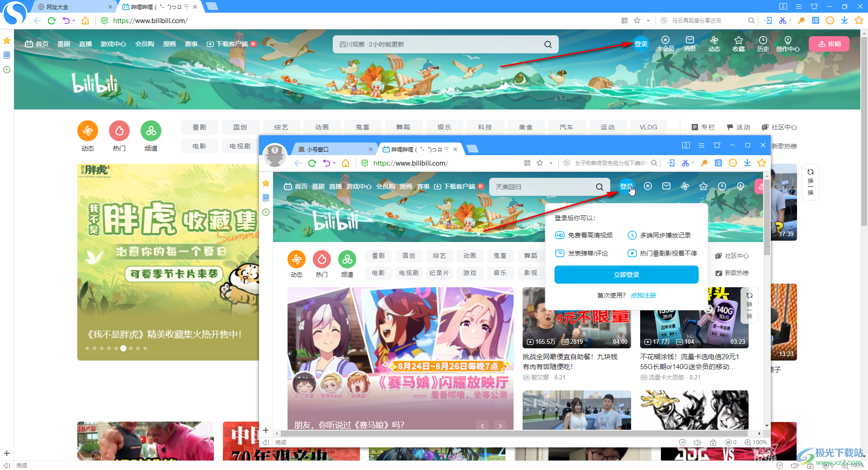Click the 社区中心 link in the small window
This screenshot has height=470, width=868.
pyautogui.click(x=732, y=256)
